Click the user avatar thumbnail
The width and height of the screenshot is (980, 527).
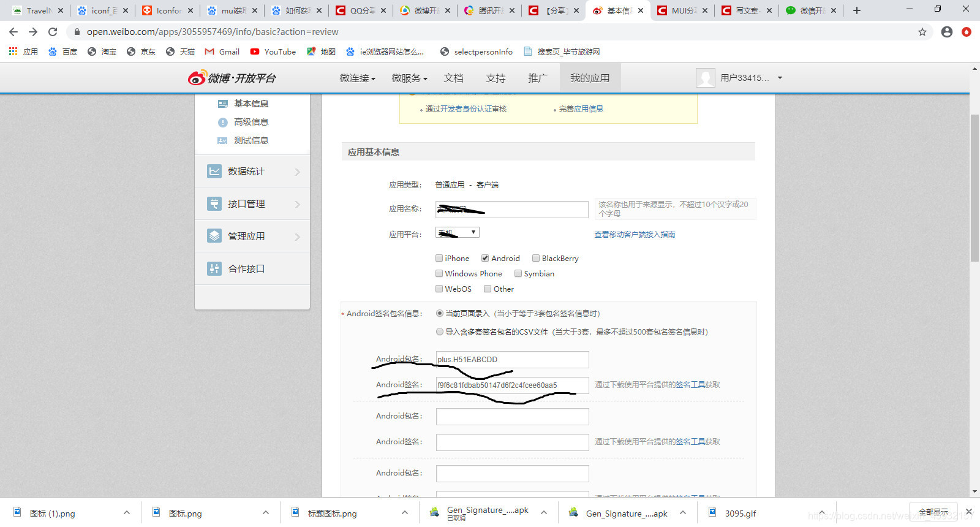(x=706, y=78)
